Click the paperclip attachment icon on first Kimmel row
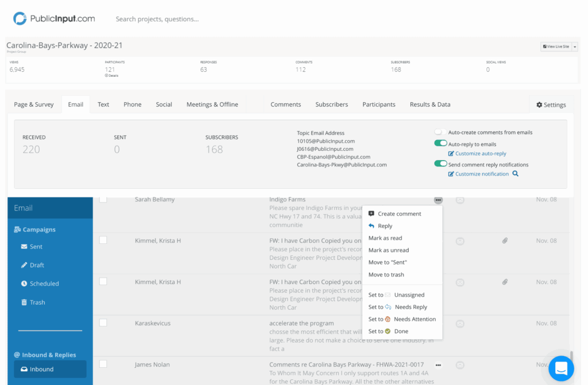 (x=505, y=241)
